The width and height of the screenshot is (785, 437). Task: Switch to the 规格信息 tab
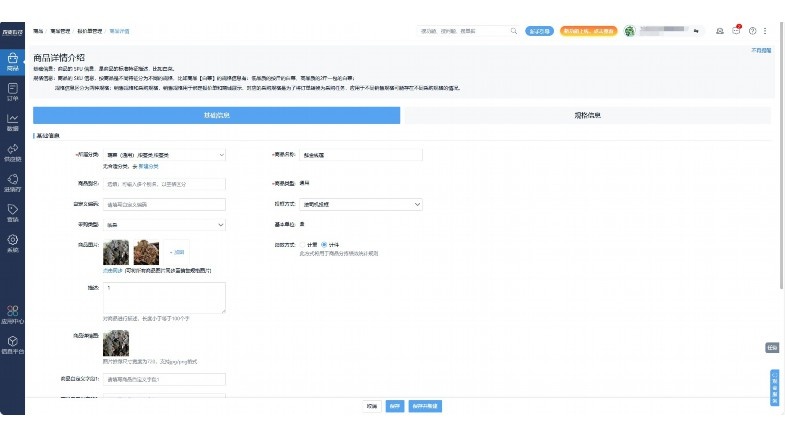[587, 115]
